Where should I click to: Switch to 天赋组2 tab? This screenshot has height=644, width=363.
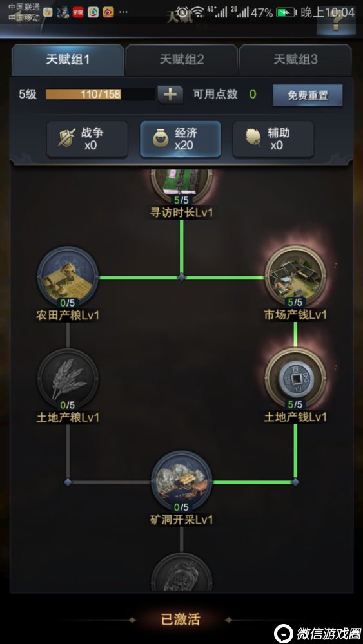click(x=182, y=60)
